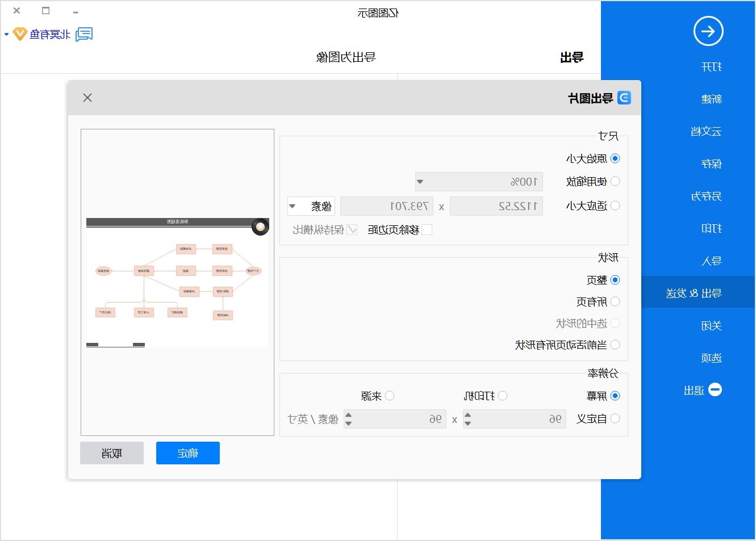Click the yellow diamond VIP icon
Viewport: 756px width, 541px height.
click(20, 34)
